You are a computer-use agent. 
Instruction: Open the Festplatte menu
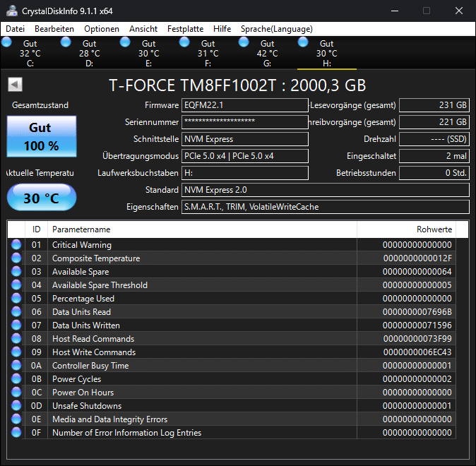pos(185,29)
